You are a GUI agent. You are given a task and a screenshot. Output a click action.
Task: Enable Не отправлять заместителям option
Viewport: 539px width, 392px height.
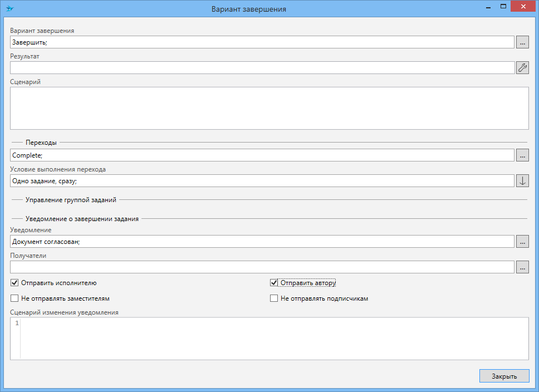[x=14, y=298]
